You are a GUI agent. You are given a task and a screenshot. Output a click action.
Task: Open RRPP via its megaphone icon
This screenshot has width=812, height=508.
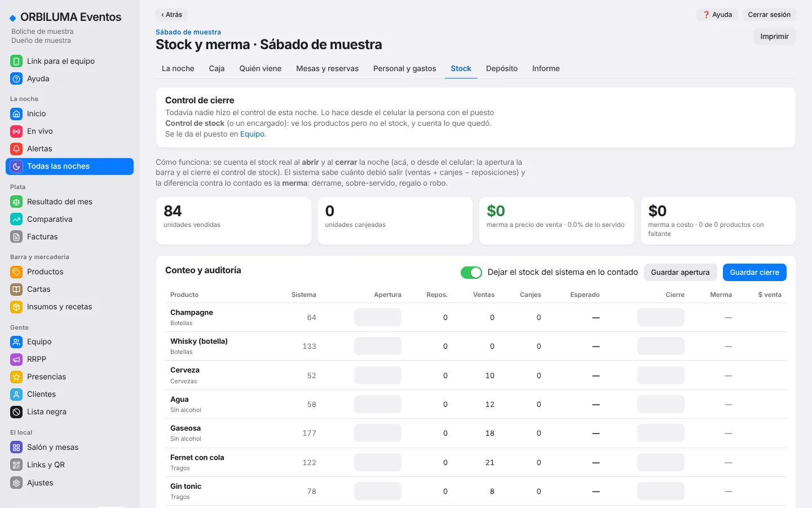click(x=16, y=359)
